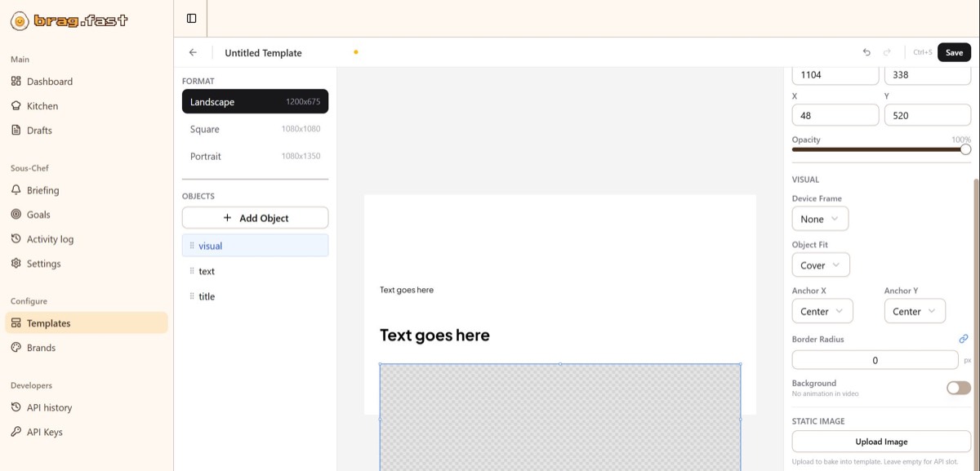Click the X position field
Image resolution: width=980 pixels, height=471 pixels.
click(x=835, y=115)
